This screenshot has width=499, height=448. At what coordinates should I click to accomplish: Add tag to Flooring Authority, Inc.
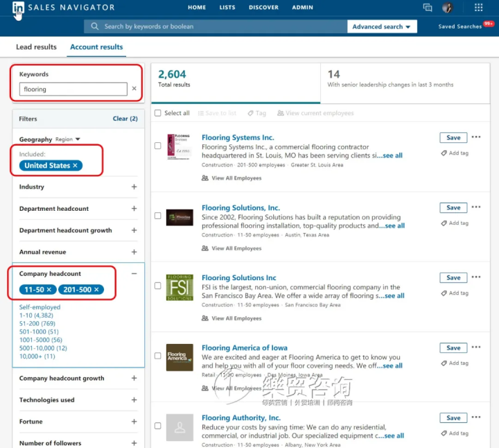455,433
